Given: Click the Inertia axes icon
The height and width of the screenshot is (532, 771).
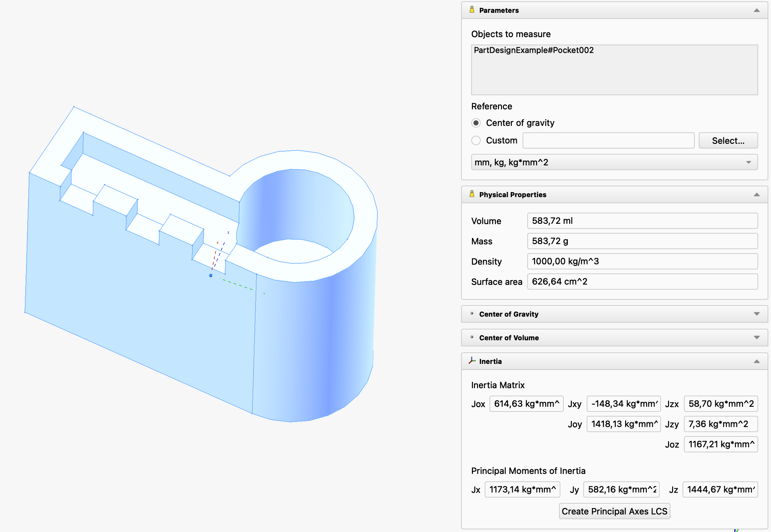Looking at the screenshot, I should coord(472,361).
